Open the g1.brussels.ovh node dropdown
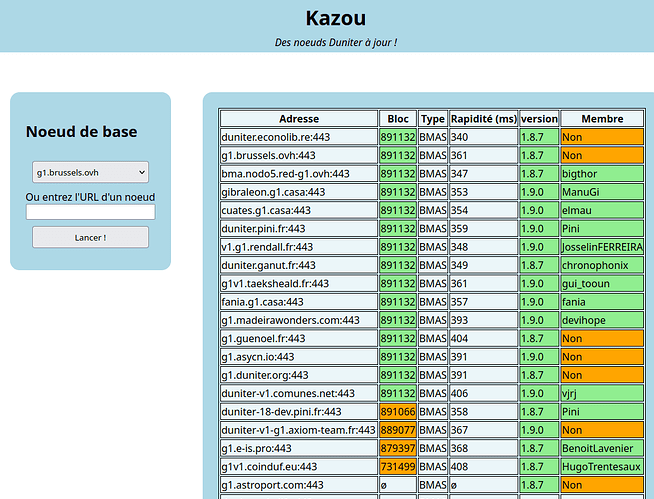Image resolution: width=654 pixels, height=499 pixels. (x=90, y=172)
